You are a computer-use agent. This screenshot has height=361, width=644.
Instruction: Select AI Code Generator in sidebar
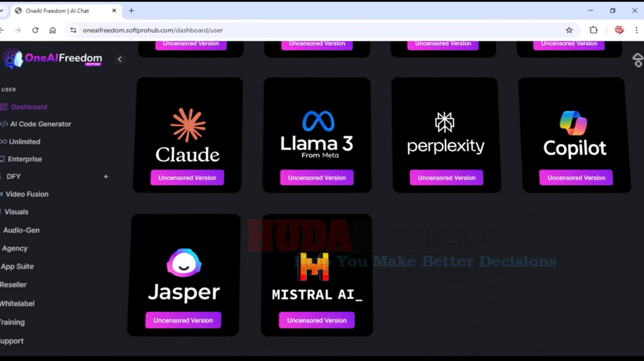click(41, 124)
